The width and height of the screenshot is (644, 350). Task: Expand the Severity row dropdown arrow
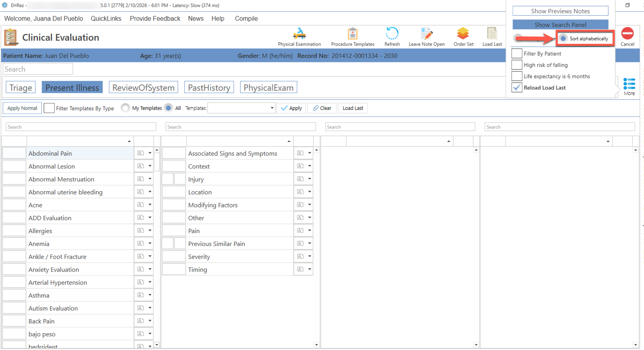pos(310,256)
